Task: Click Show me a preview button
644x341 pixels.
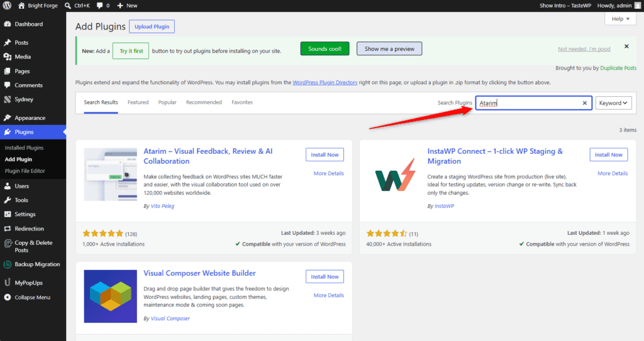Action: coord(389,49)
